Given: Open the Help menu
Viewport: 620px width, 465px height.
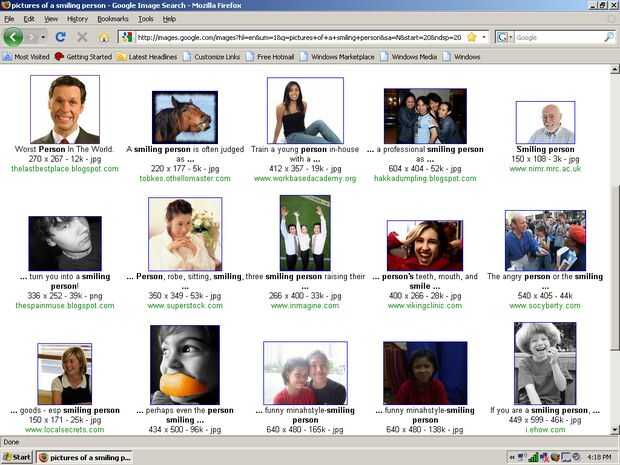Looking at the screenshot, I should [169, 19].
